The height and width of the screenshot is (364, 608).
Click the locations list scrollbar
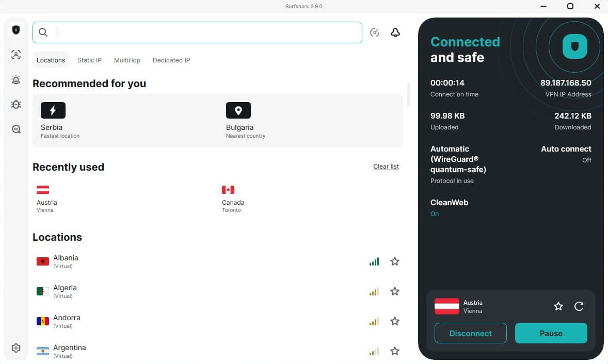click(x=408, y=94)
